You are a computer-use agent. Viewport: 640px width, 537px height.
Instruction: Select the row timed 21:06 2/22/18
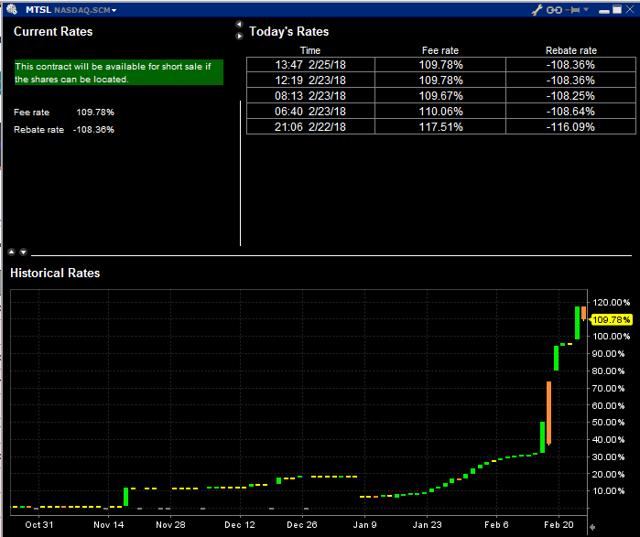(x=441, y=127)
